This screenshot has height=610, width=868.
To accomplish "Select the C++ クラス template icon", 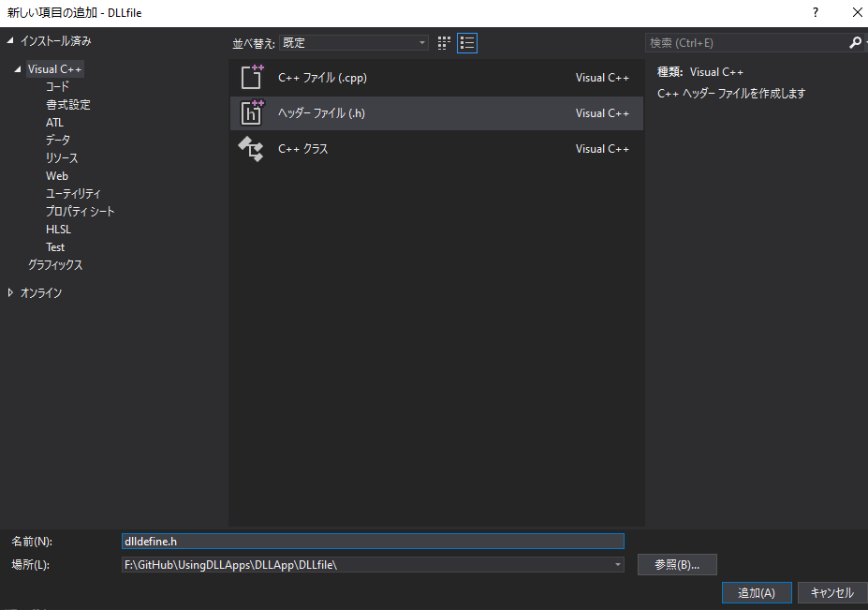I will 251,148.
